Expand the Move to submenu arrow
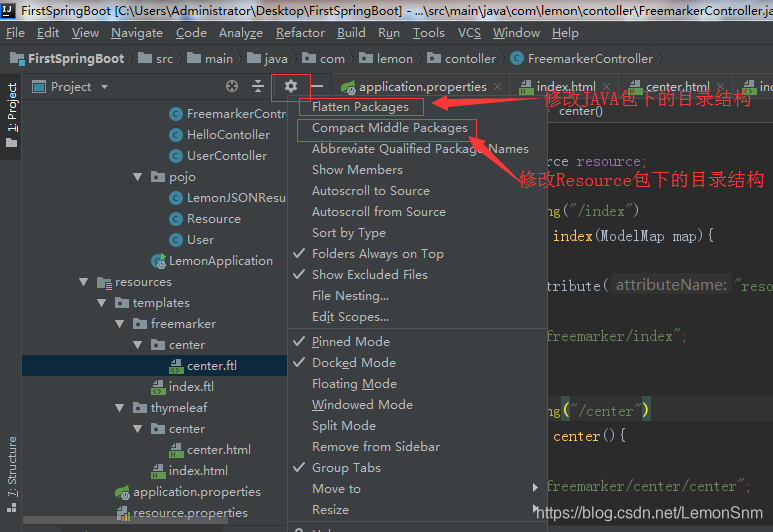This screenshot has height=532, width=773. click(535, 488)
